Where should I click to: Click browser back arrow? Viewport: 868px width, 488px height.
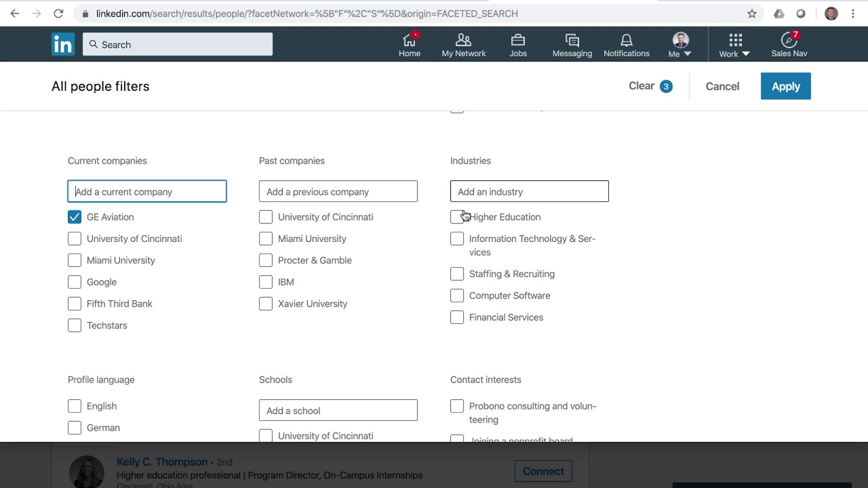(15, 14)
